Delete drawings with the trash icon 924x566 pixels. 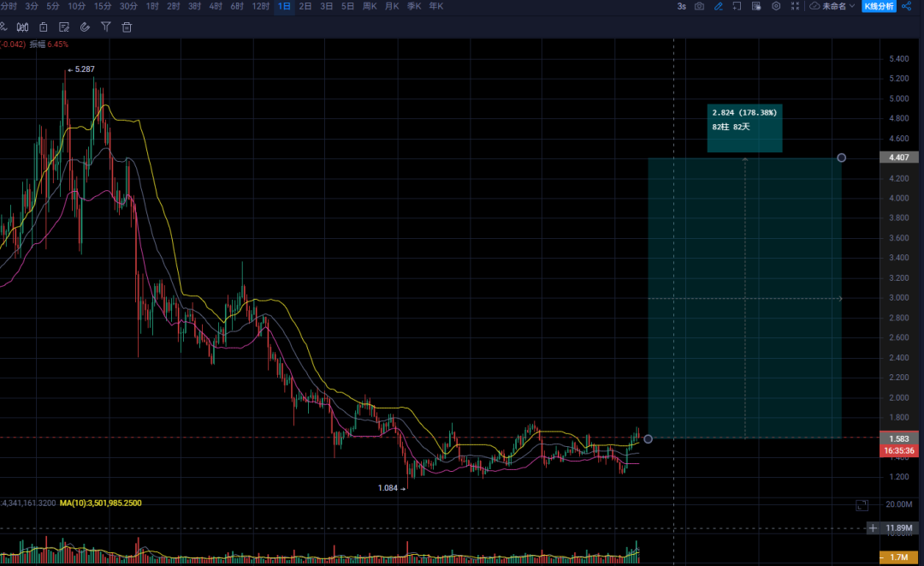click(x=127, y=27)
